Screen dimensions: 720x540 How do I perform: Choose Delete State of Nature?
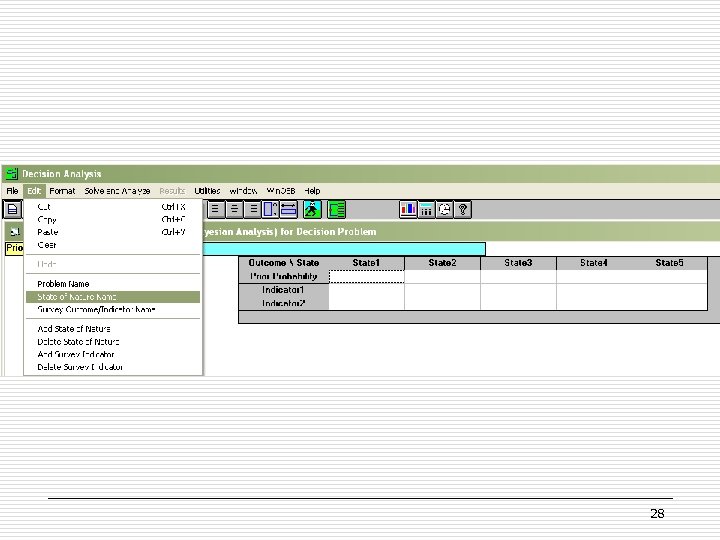click(x=113, y=342)
